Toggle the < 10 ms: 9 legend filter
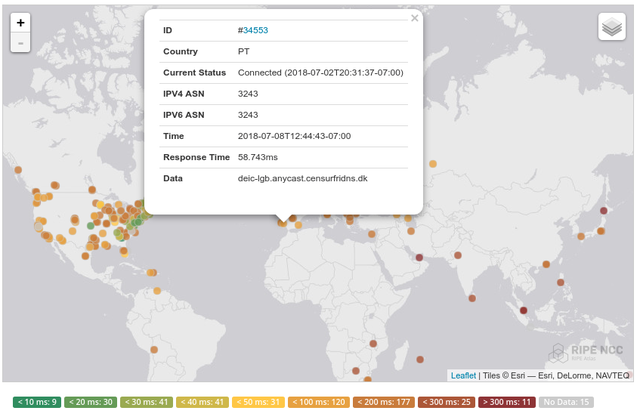The image size is (640, 420). click(37, 402)
